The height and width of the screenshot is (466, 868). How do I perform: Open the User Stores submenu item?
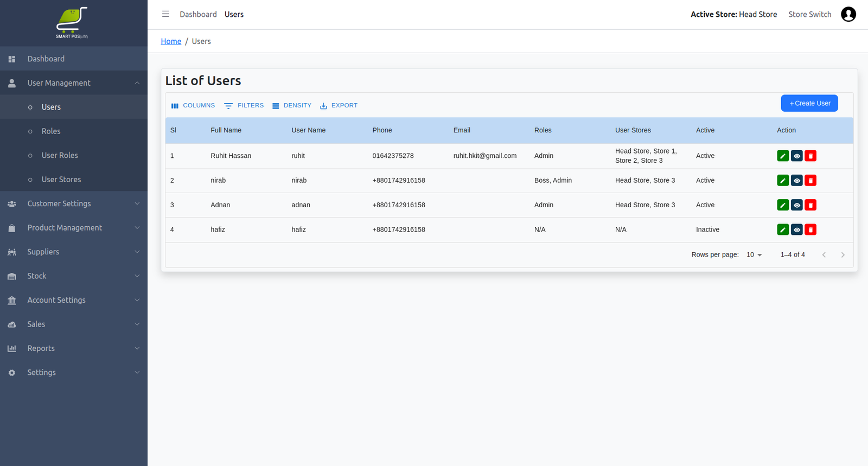click(x=74, y=180)
